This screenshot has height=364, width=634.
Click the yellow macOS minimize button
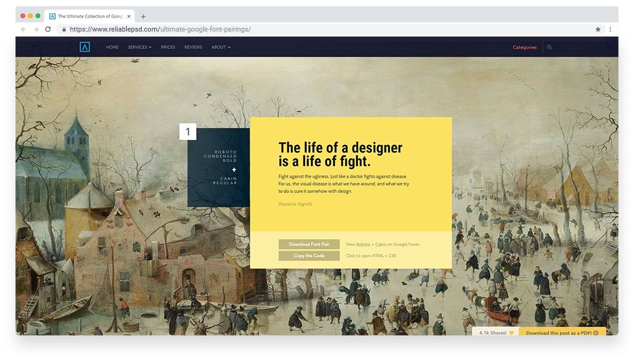[x=30, y=15]
